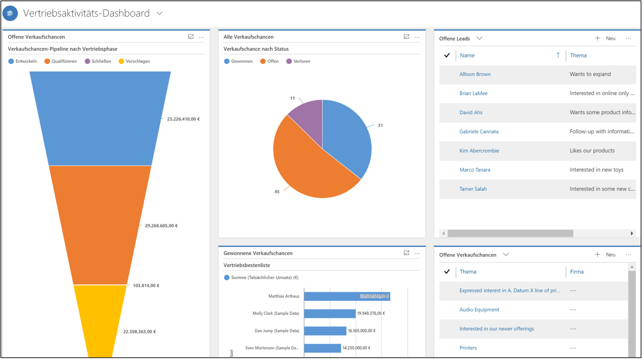644x362 pixels.
Task: Open the Expressed interest in A. Datum opportunity
Action: tap(510, 290)
